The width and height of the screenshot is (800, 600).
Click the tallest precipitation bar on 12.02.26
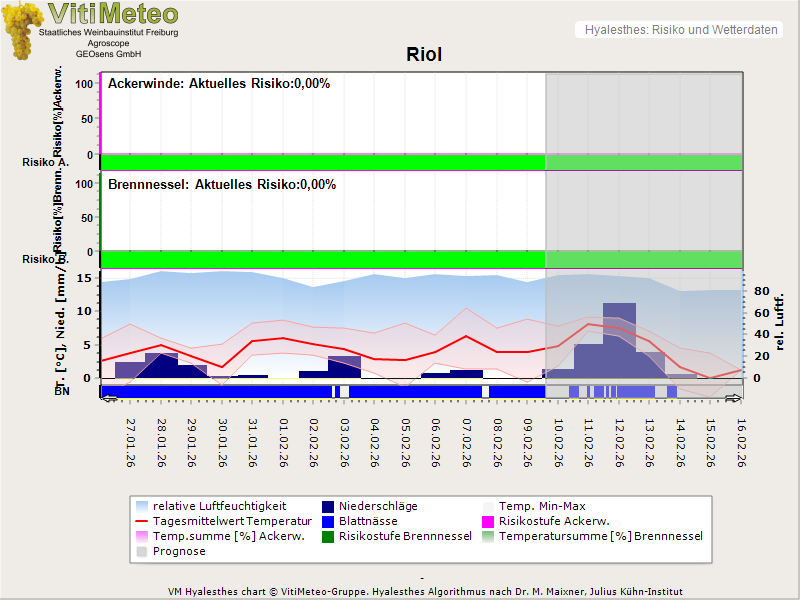pos(619,340)
